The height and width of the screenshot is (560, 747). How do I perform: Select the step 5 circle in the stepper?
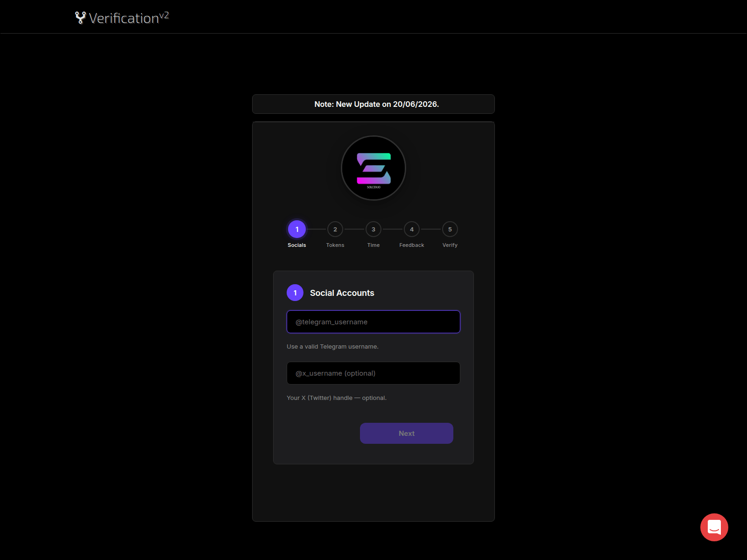(450, 229)
